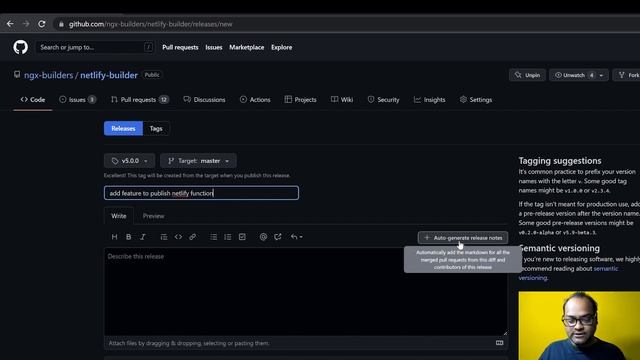Open the Pull requests repository tab
Image resolution: width=640 pixels, height=360 pixels.
point(140,100)
